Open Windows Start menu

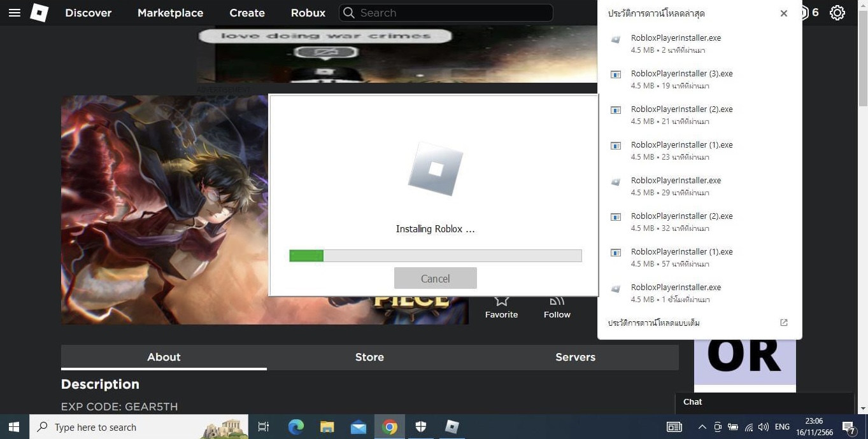[x=14, y=427]
